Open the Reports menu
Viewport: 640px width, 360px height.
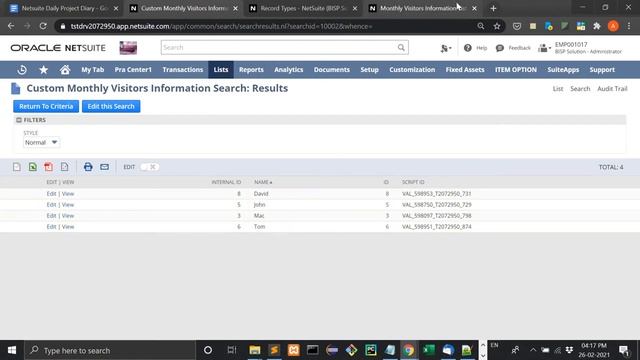251,70
